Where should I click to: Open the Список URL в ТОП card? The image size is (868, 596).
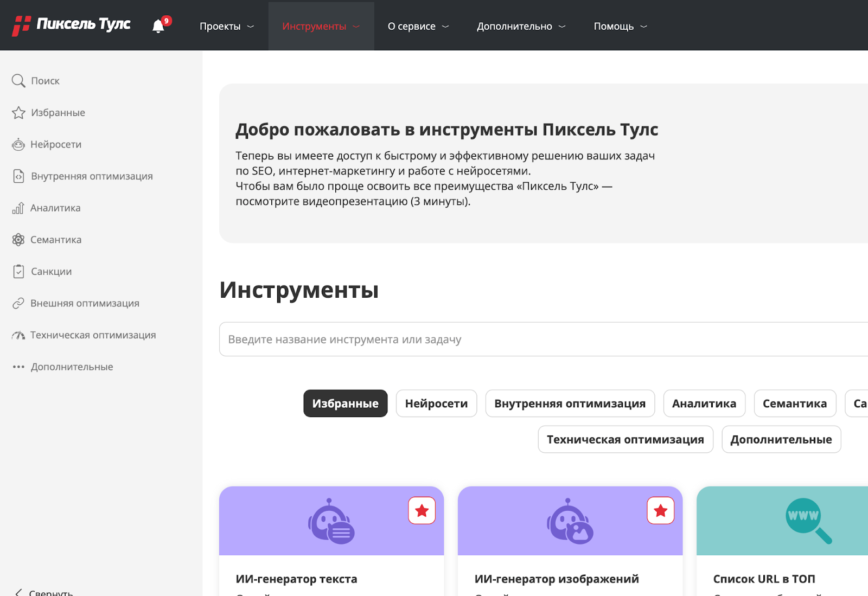(x=781, y=542)
